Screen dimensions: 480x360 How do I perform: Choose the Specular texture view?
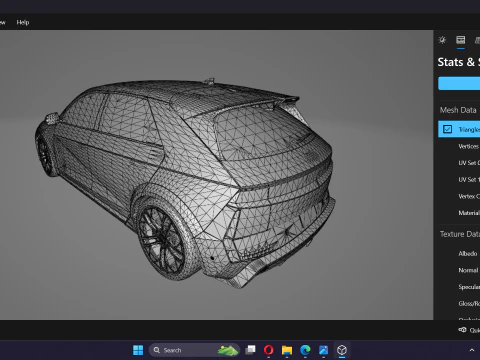point(469,287)
